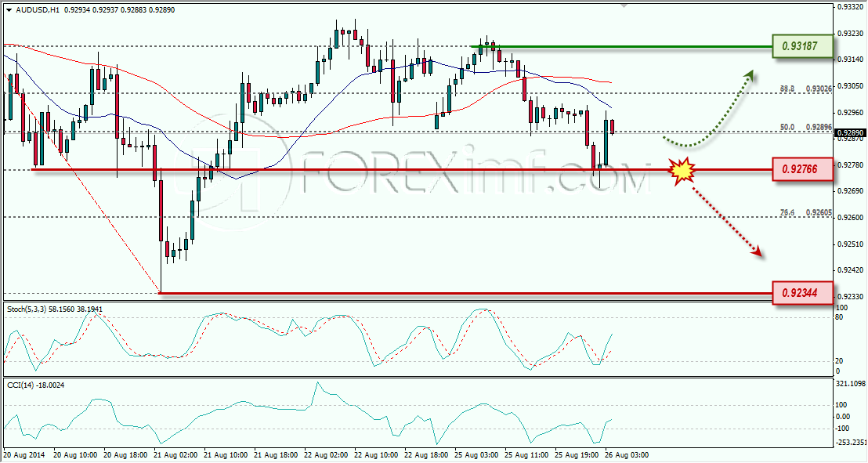This screenshot has width=868, height=463.
Task: Click the 22 Aug 18:00 time label
Action: (427, 454)
